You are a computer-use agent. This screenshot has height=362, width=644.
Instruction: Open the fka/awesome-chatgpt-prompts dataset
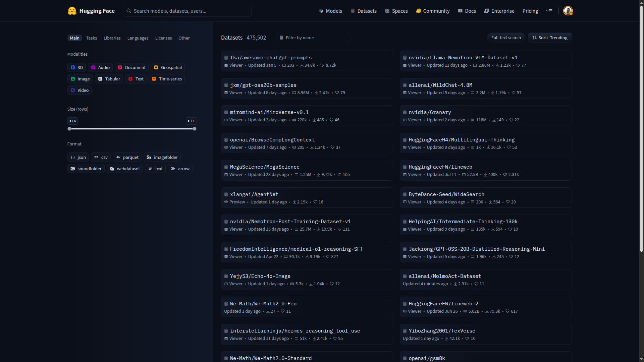pyautogui.click(x=271, y=58)
